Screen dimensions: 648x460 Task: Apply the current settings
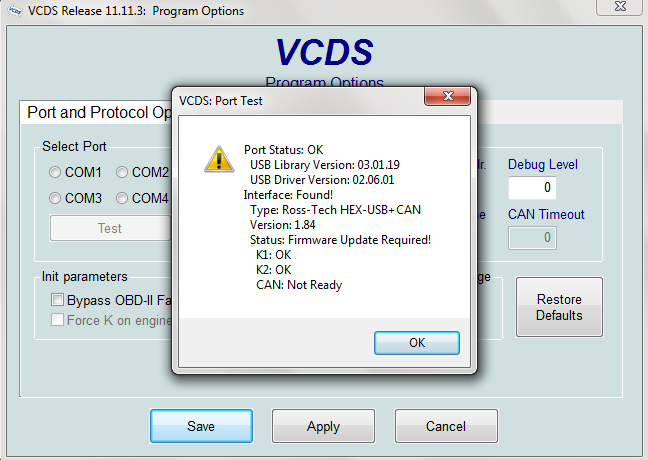323,426
